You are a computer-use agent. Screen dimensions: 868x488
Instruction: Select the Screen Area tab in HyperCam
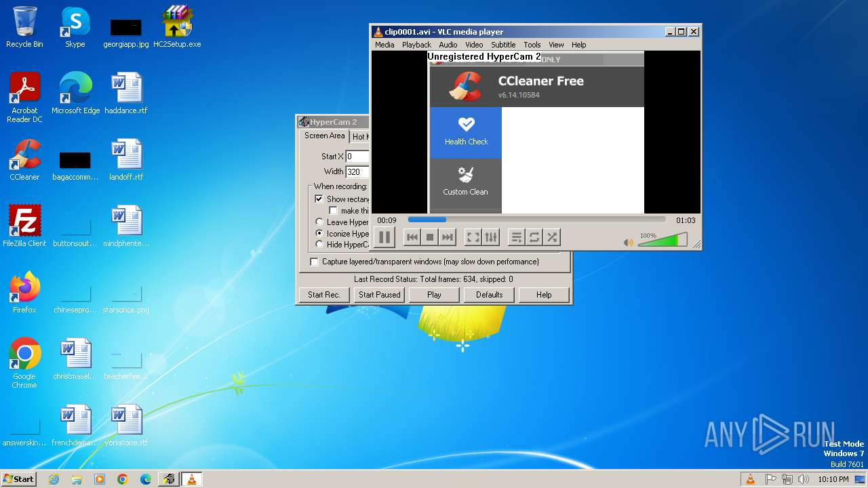pos(324,136)
